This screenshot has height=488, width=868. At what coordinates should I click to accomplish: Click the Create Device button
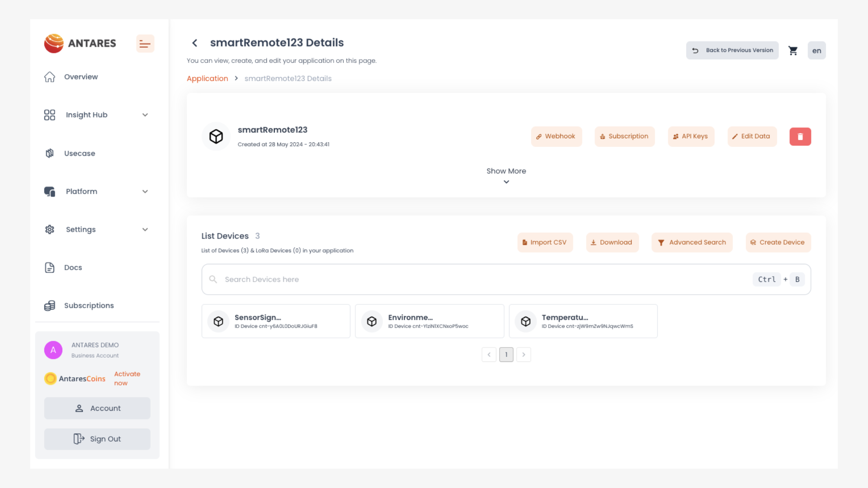[x=778, y=243]
